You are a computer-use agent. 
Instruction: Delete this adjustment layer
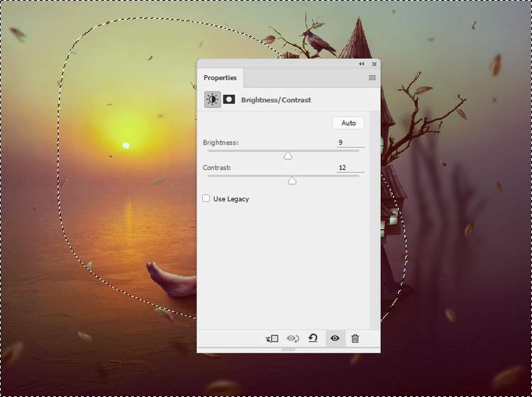click(x=355, y=338)
